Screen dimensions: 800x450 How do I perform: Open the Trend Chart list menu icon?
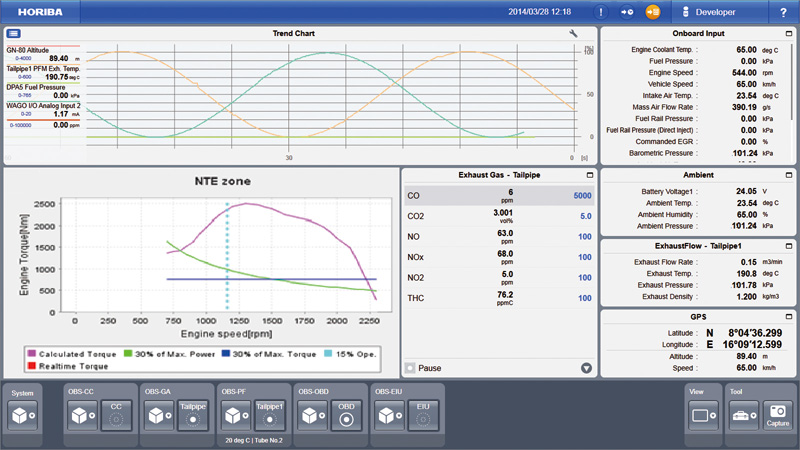point(14,33)
